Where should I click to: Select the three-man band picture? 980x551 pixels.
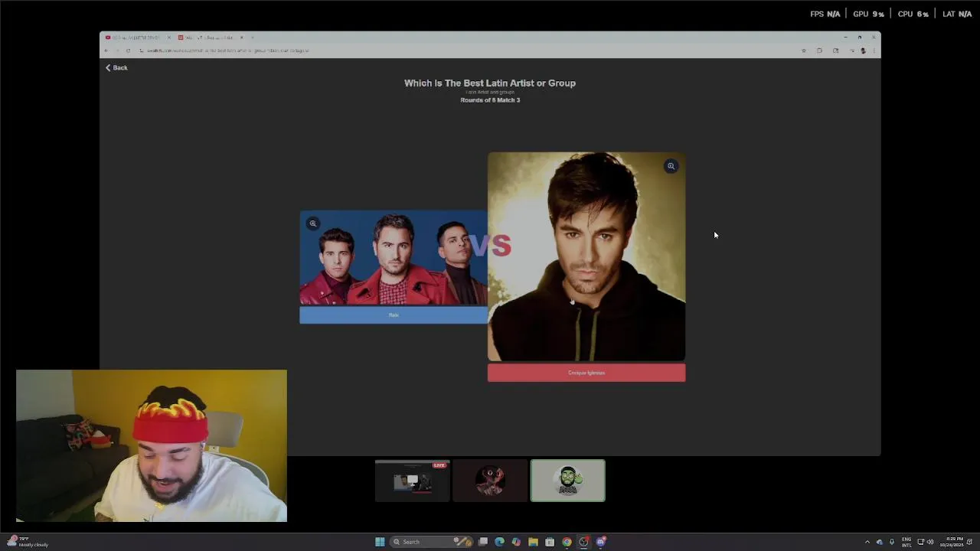394,259
